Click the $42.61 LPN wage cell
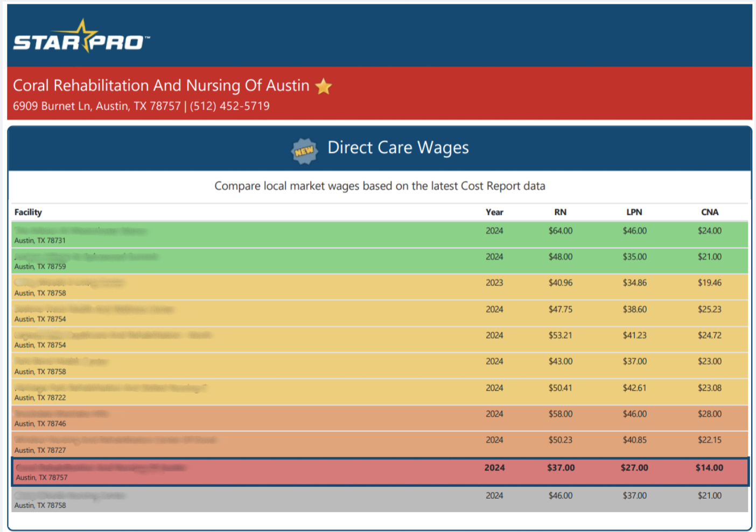756x532 pixels. point(635,388)
